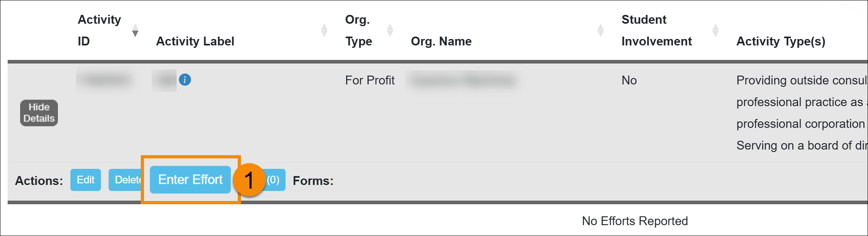Click the No Efforts Reported text

[x=635, y=221]
